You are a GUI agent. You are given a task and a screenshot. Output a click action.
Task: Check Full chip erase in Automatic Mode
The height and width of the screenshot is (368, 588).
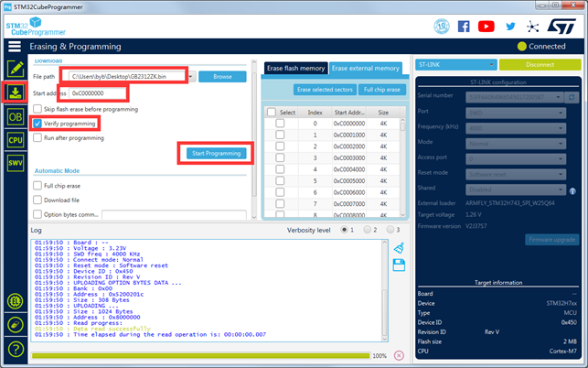point(37,186)
